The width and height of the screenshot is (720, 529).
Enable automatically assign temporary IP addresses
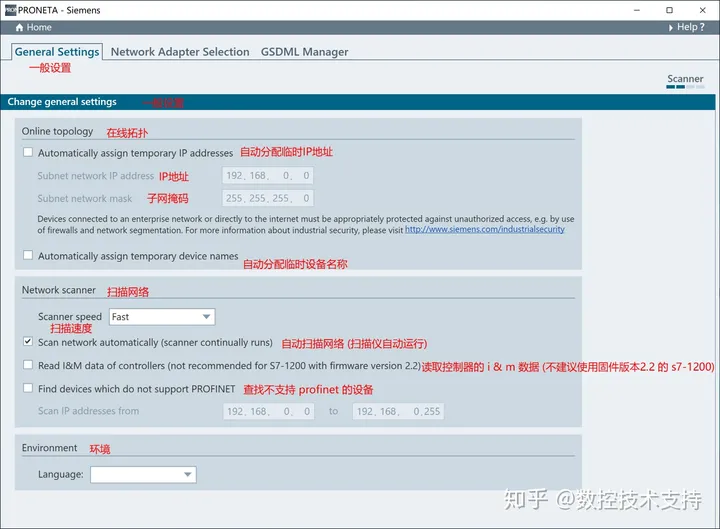tap(28, 152)
